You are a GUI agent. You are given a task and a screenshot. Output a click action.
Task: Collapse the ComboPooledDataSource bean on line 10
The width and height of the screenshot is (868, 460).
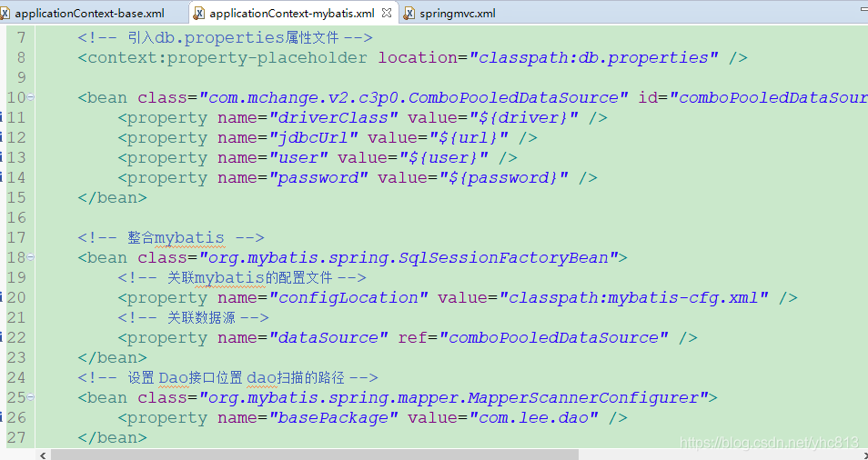click(31, 97)
